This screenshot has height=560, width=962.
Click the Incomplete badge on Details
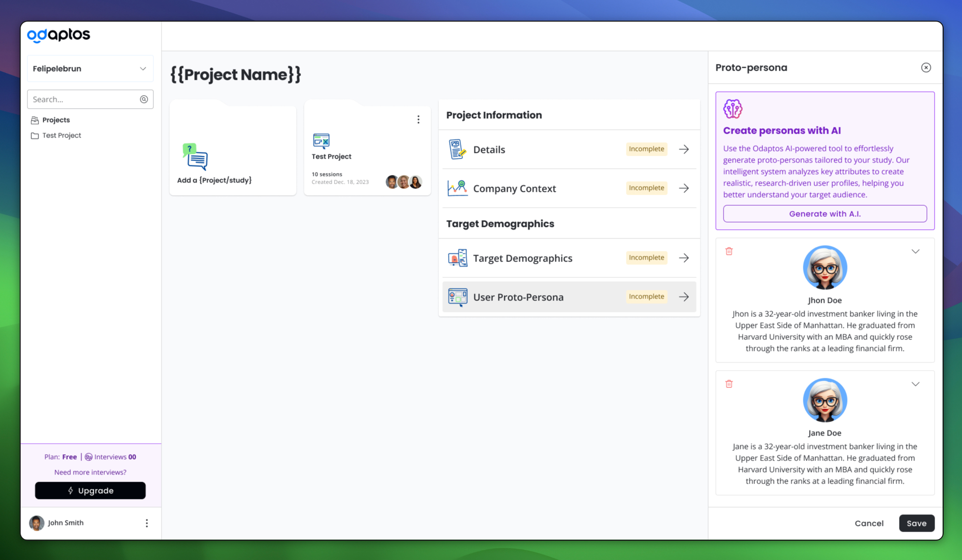[646, 149]
